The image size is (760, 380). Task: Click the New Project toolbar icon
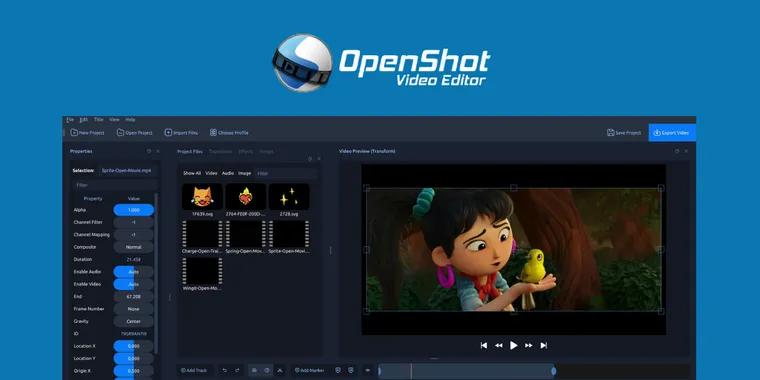(x=74, y=132)
